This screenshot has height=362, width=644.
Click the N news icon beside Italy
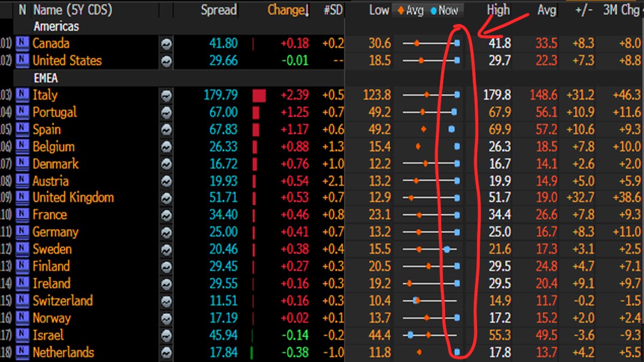point(22,95)
